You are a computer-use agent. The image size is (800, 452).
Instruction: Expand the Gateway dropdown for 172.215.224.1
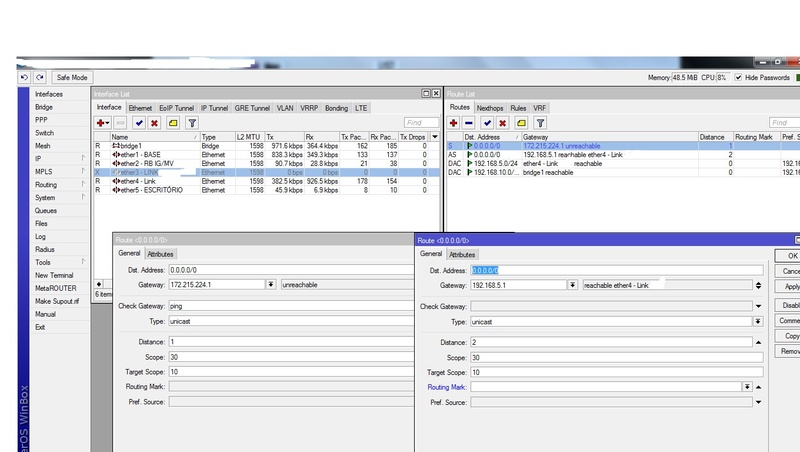271,285
